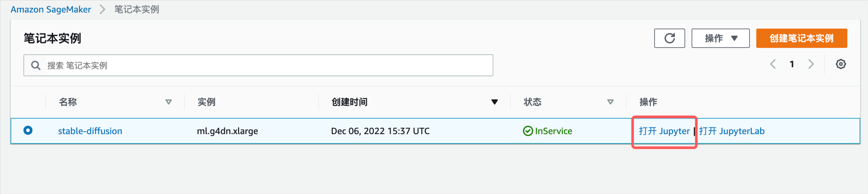Select the stable-diffusion radio button
Viewport: 868px width, 194px height.
[x=28, y=130]
